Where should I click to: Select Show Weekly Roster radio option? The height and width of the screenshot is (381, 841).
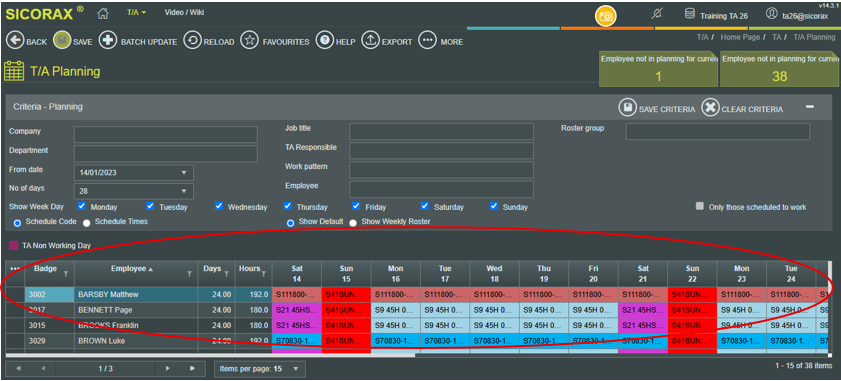[353, 223]
